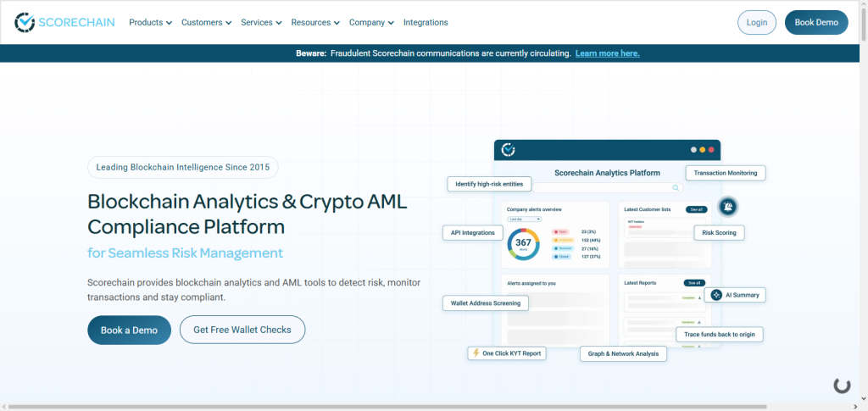Image resolution: width=868 pixels, height=411 pixels.
Task: Click the lightning bolt on One Click KYT Report
Action: 476,353
